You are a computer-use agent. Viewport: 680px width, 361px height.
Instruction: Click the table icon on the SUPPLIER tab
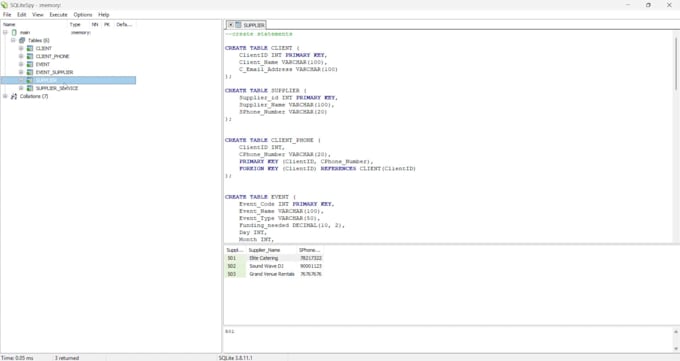pos(238,25)
